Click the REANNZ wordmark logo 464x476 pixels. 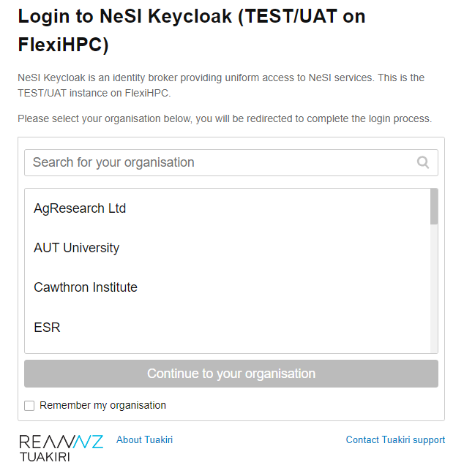[x=61, y=442]
